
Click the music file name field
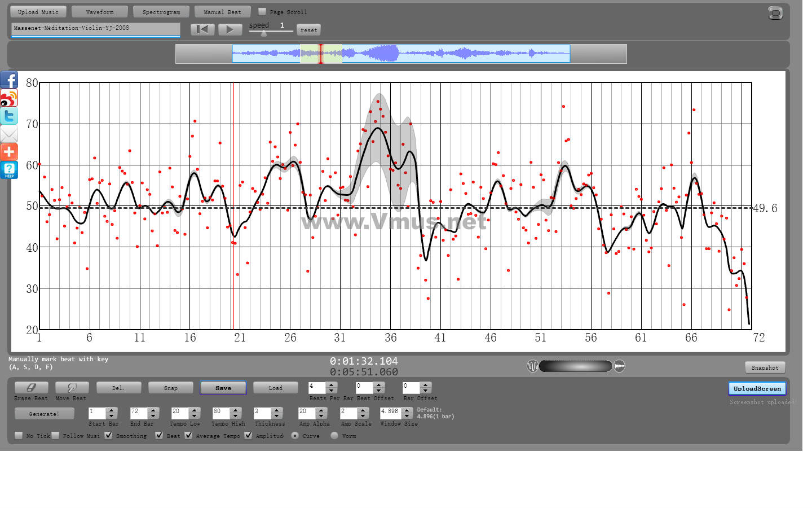tap(95, 29)
